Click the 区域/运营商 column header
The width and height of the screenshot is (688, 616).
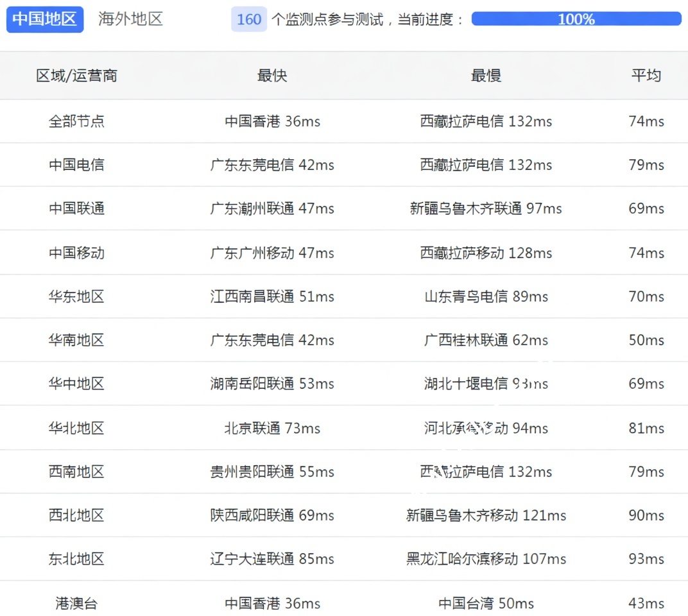76,76
